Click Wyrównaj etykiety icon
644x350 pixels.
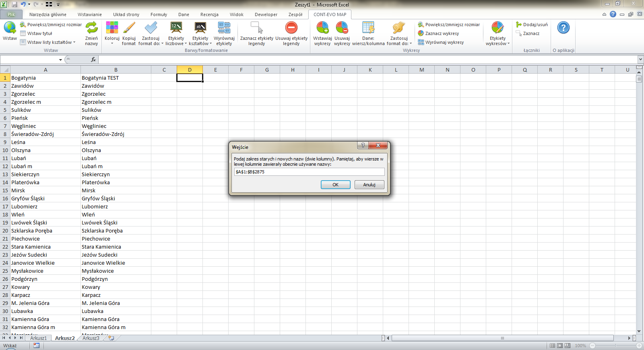tap(224, 28)
